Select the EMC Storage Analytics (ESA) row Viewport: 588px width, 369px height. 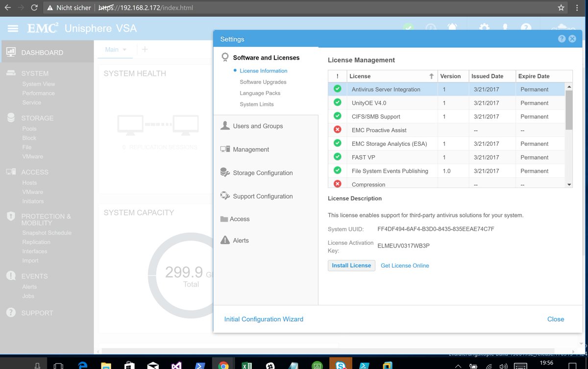point(447,144)
